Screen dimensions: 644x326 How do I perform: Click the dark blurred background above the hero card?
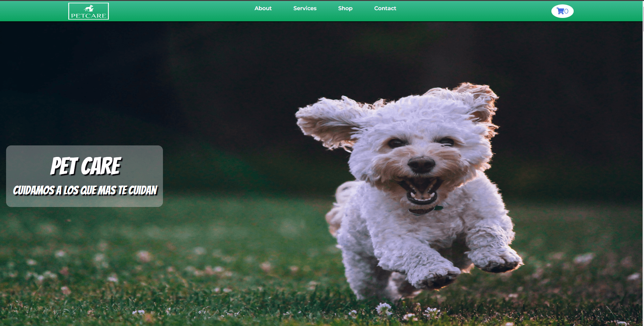pyautogui.click(x=85, y=85)
